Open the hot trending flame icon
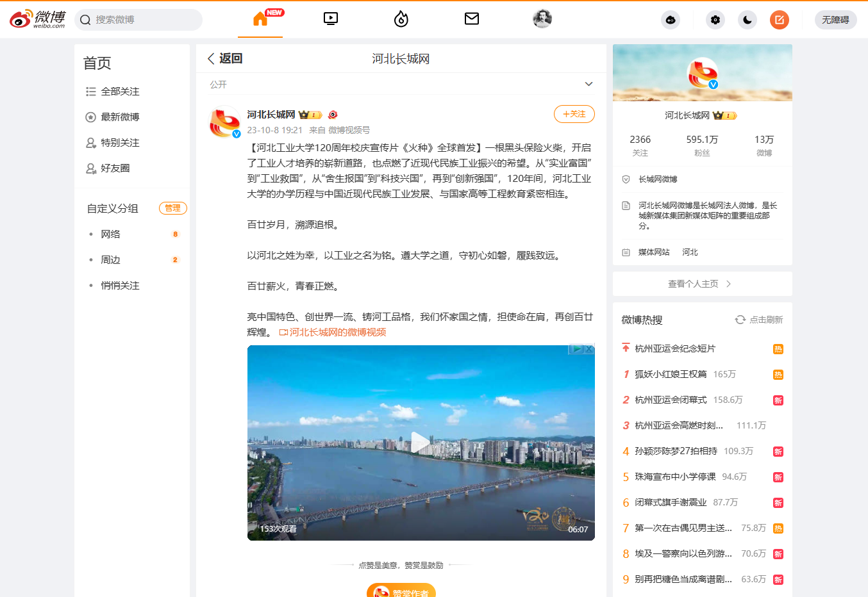The height and width of the screenshot is (597, 868). point(401,19)
